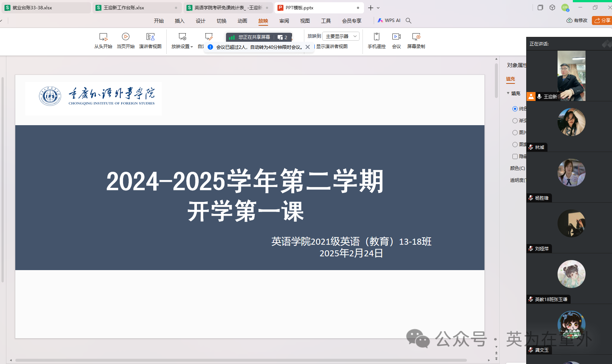Click muted mic icon next to 刘娅萍

click(x=531, y=249)
